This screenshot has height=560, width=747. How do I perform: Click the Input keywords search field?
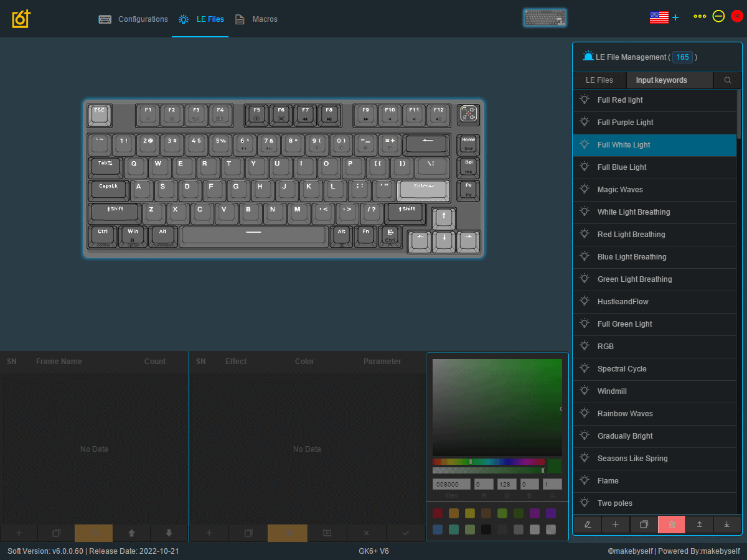pyautogui.click(x=670, y=80)
